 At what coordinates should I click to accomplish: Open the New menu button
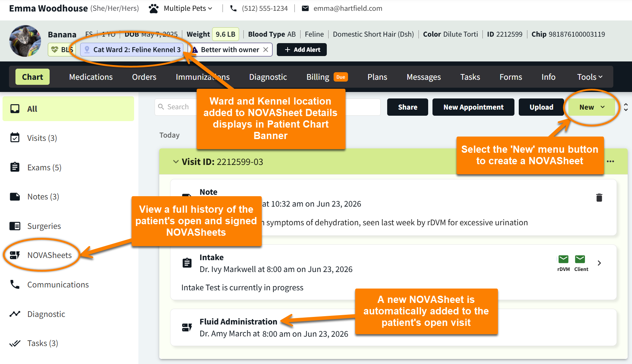(x=591, y=107)
